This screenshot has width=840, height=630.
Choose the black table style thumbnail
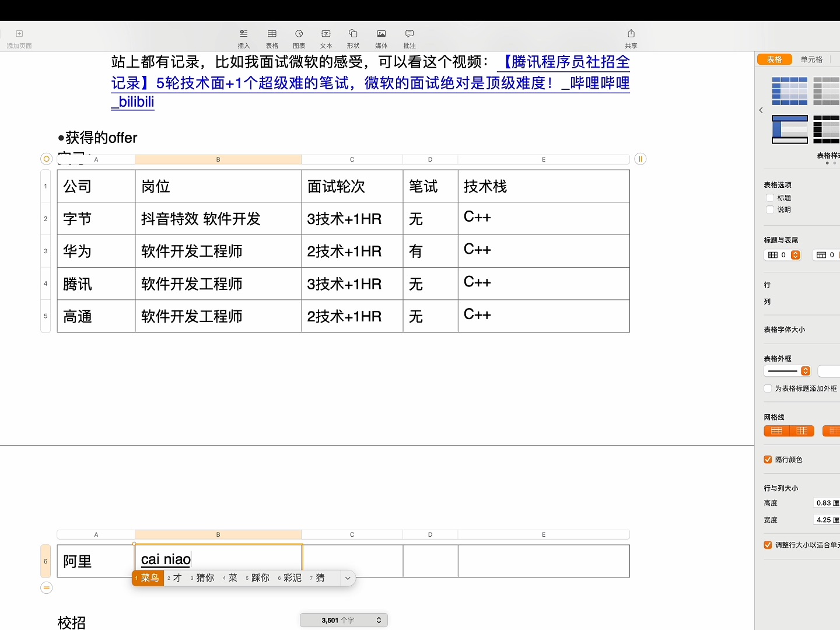[827, 129]
